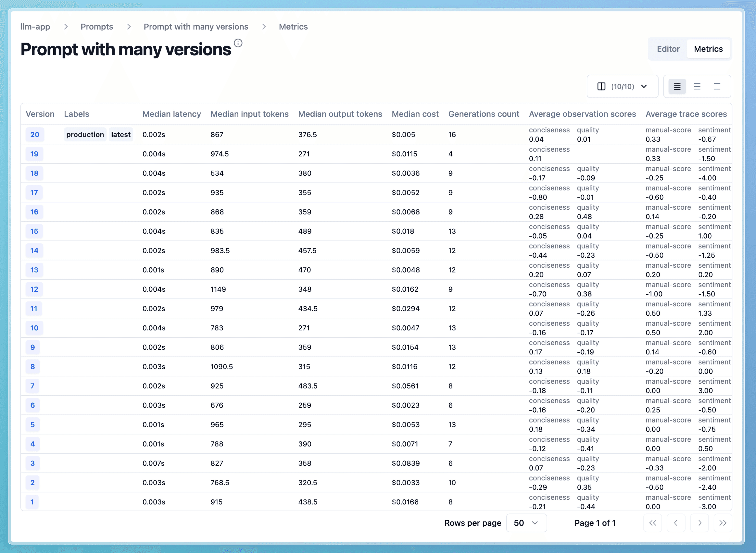Switch the view toggle to Editor

coord(668,49)
